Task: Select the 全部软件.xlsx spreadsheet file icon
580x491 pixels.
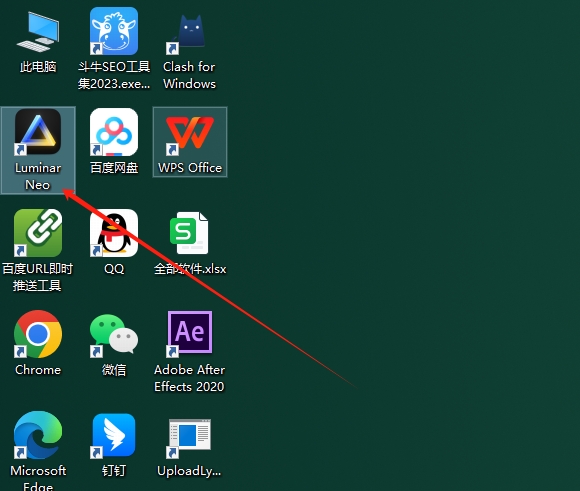Action: [x=189, y=233]
